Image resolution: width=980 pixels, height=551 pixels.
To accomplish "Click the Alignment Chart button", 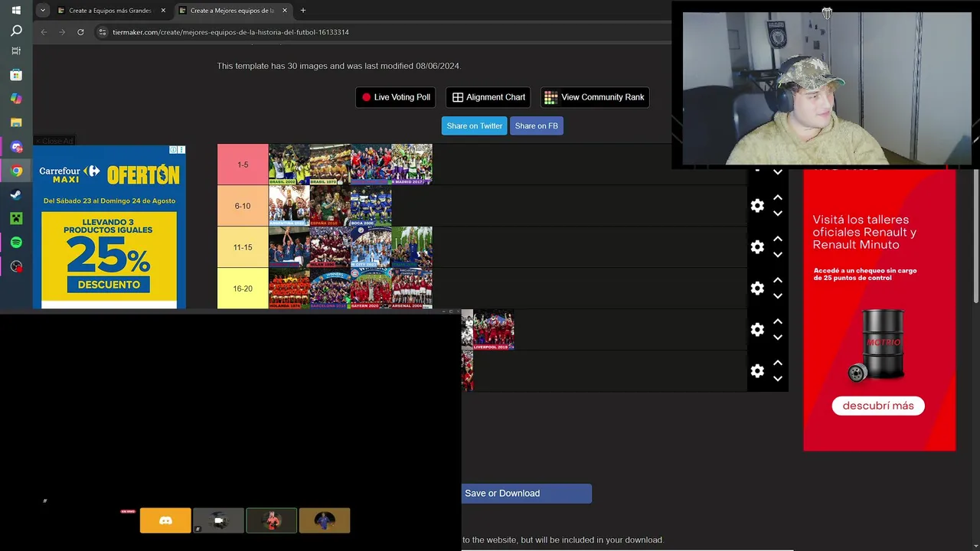I will pyautogui.click(x=488, y=97).
